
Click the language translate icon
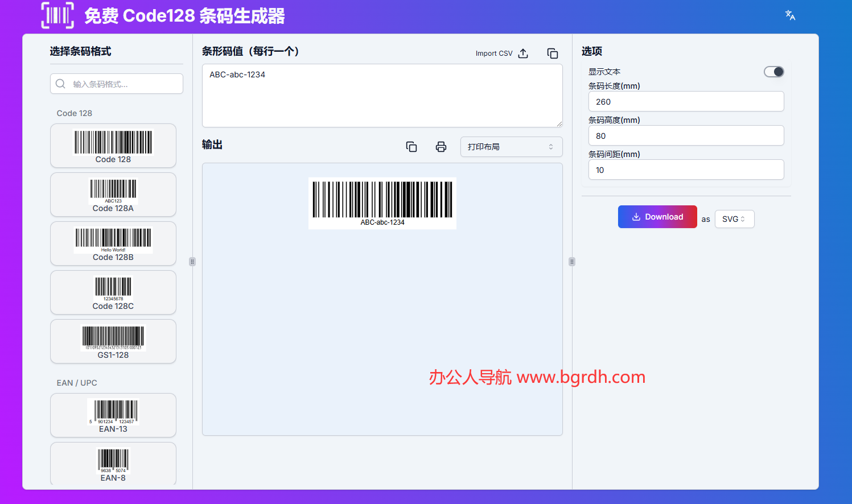(x=790, y=15)
